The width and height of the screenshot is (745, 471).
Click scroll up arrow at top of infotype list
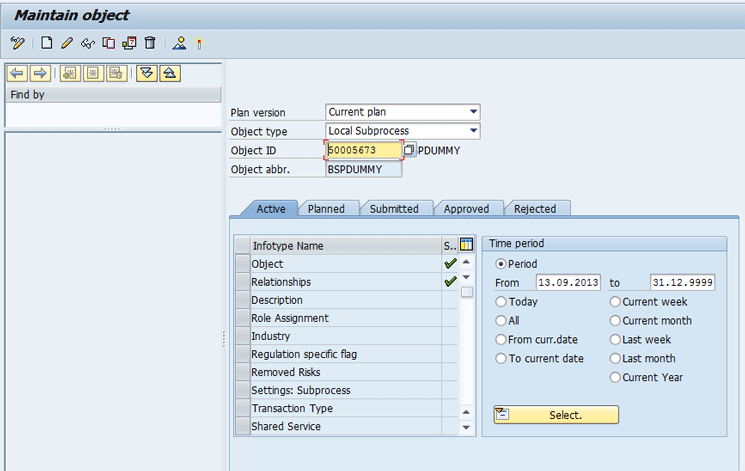pos(467,262)
